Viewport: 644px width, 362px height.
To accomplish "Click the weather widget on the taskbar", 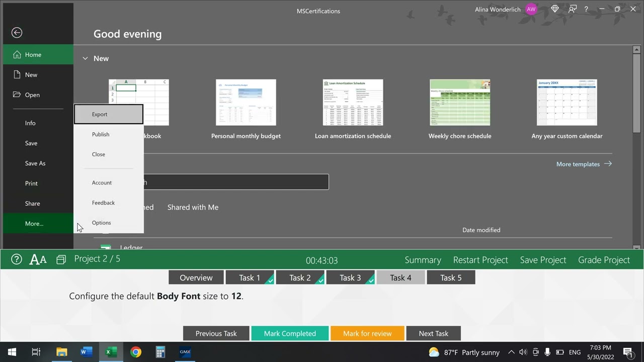I will pyautogui.click(x=464, y=352).
